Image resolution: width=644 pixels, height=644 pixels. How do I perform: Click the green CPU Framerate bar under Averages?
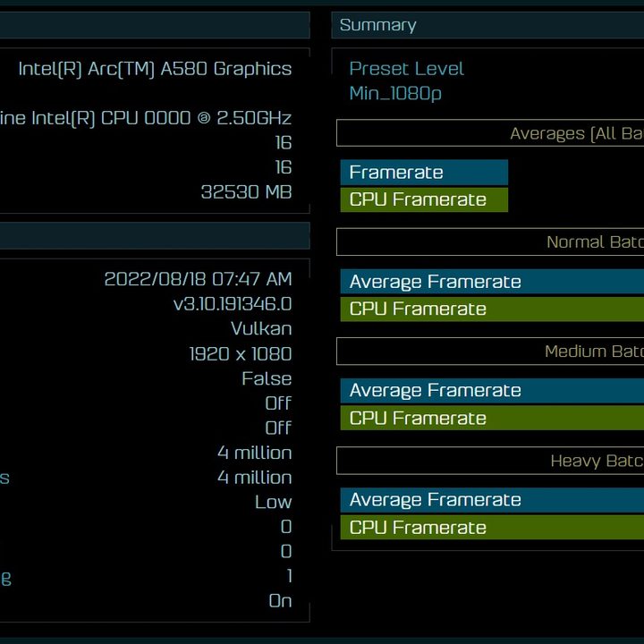pos(424,199)
